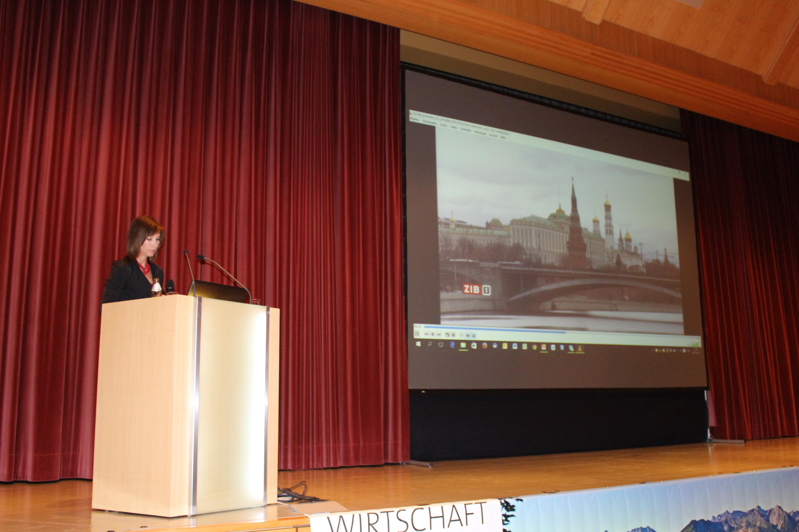The image size is (799, 532).
Task: Pause the VLC video playback
Action: tap(417, 333)
